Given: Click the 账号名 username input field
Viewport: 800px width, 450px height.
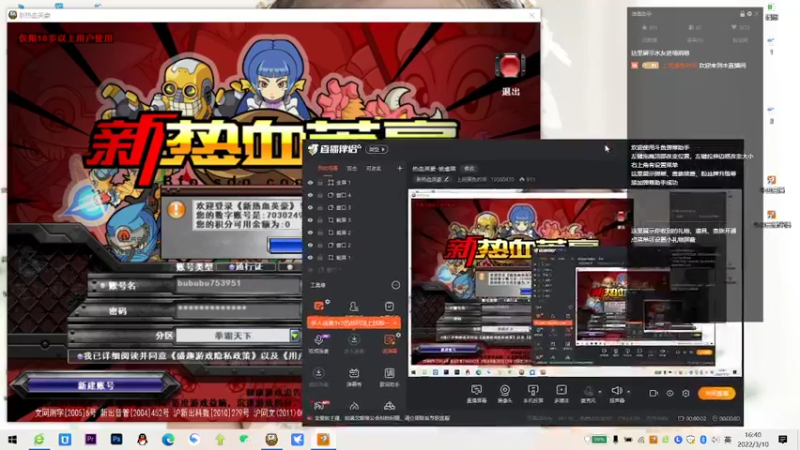Looking at the screenshot, I should tap(238, 285).
